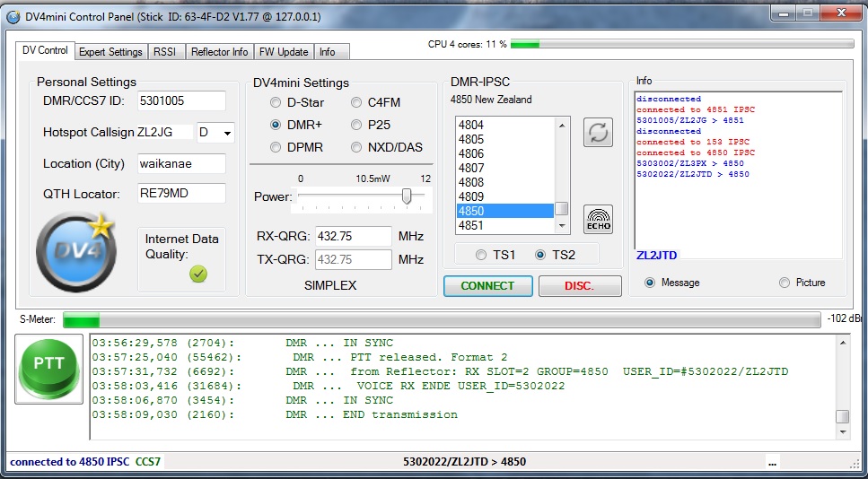Click 'connected to 4850 IPSC' status text
868x479 pixels.
point(70,462)
